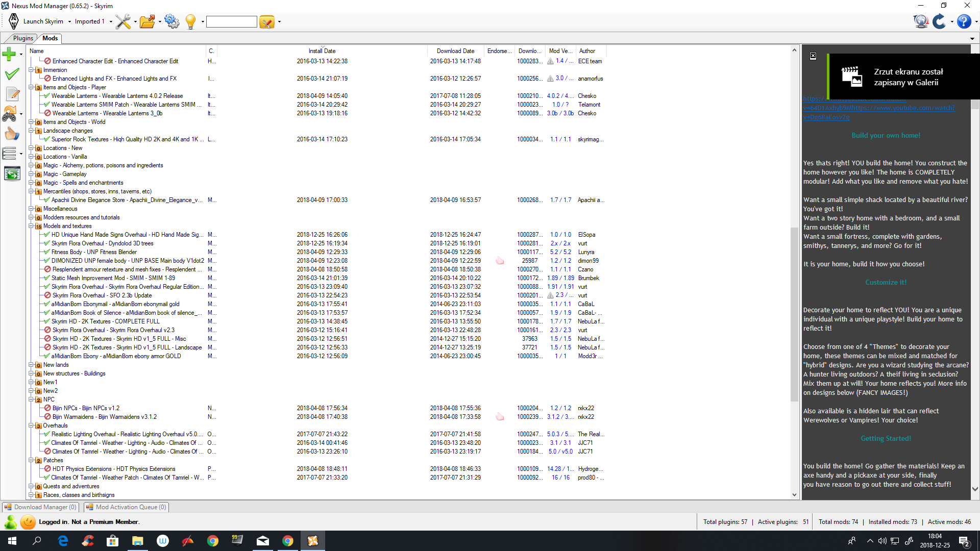This screenshot has width=980, height=551.
Task: Click the orange smiley status bar icon
Action: tap(28, 522)
